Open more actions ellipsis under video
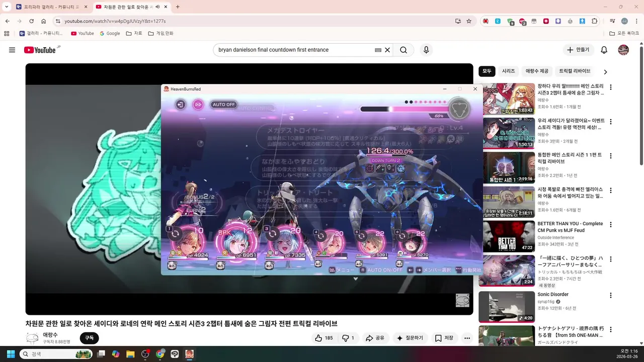 click(467, 338)
